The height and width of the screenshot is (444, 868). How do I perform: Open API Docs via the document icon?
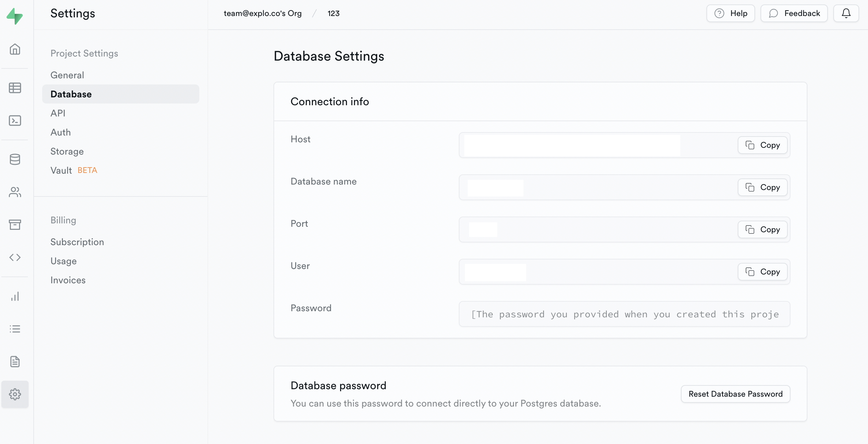15,361
